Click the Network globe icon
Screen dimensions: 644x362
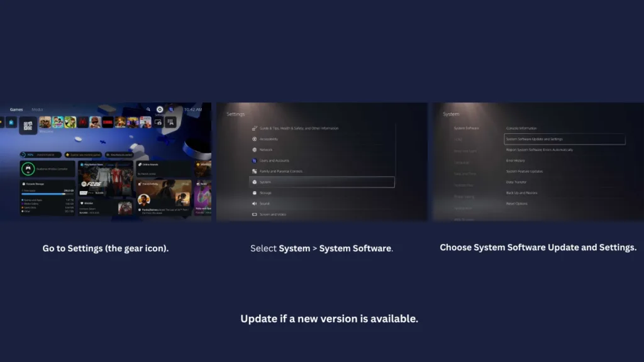pos(253,150)
